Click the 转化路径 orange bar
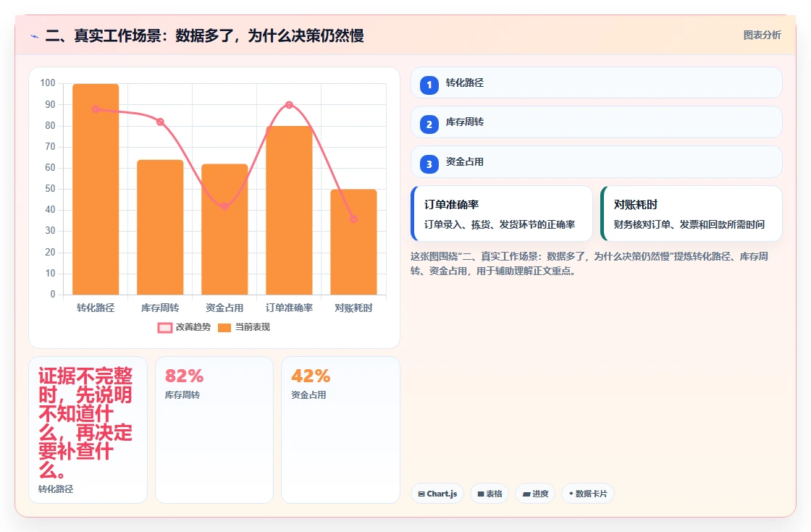 96,189
